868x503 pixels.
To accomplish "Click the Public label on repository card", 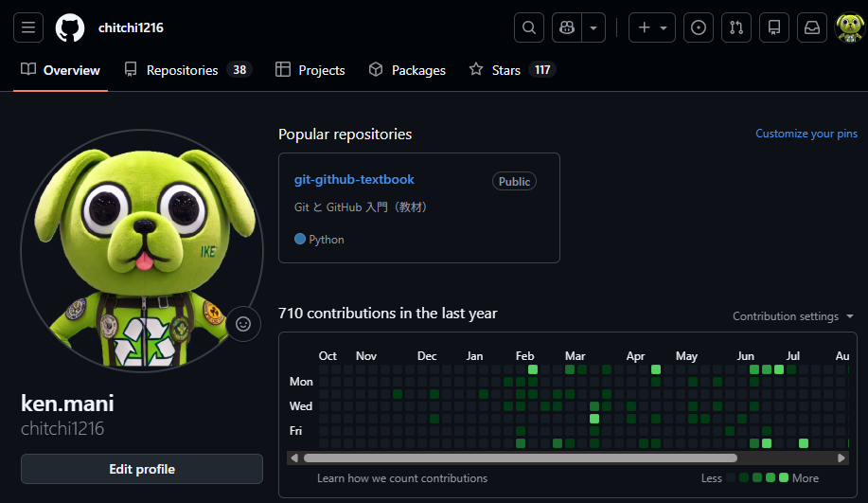I will [x=514, y=181].
